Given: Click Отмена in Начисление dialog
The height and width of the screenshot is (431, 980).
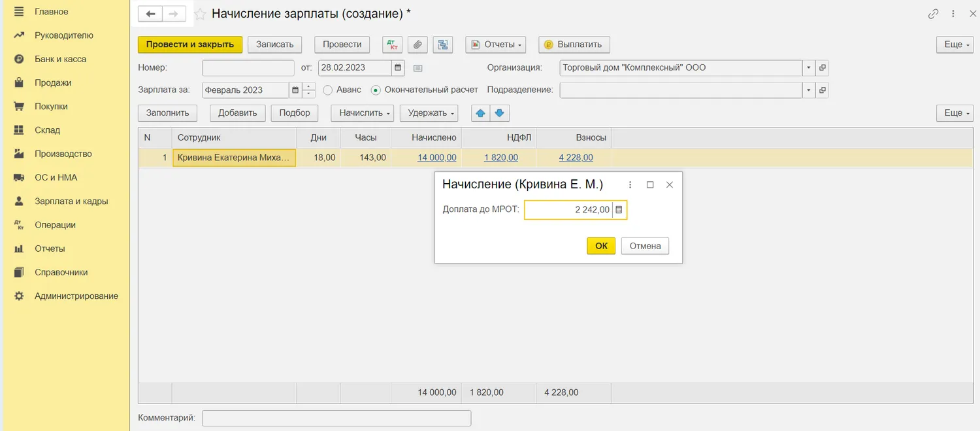Looking at the screenshot, I should click(x=645, y=246).
